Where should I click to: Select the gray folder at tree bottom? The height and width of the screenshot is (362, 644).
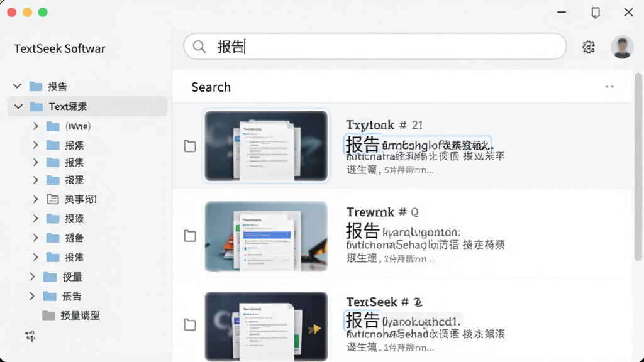(48, 315)
